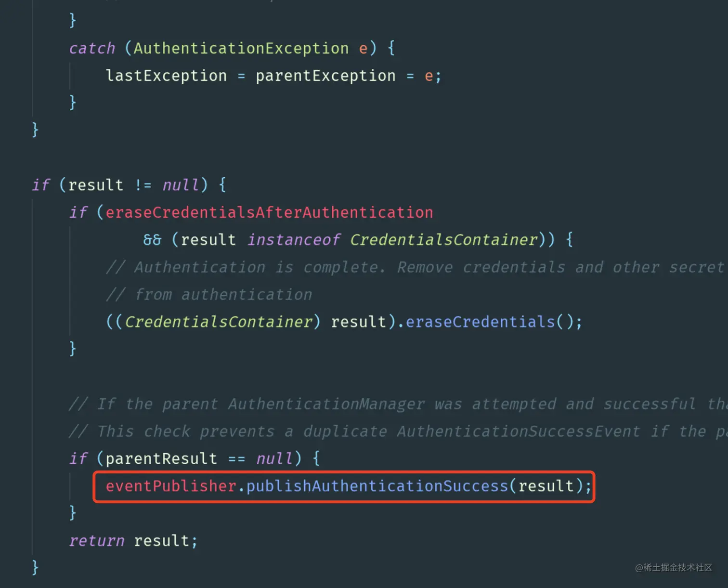Click publishAuthenticationSuccess method call
The height and width of the screenshot is (588, 728).
[377, 486]
